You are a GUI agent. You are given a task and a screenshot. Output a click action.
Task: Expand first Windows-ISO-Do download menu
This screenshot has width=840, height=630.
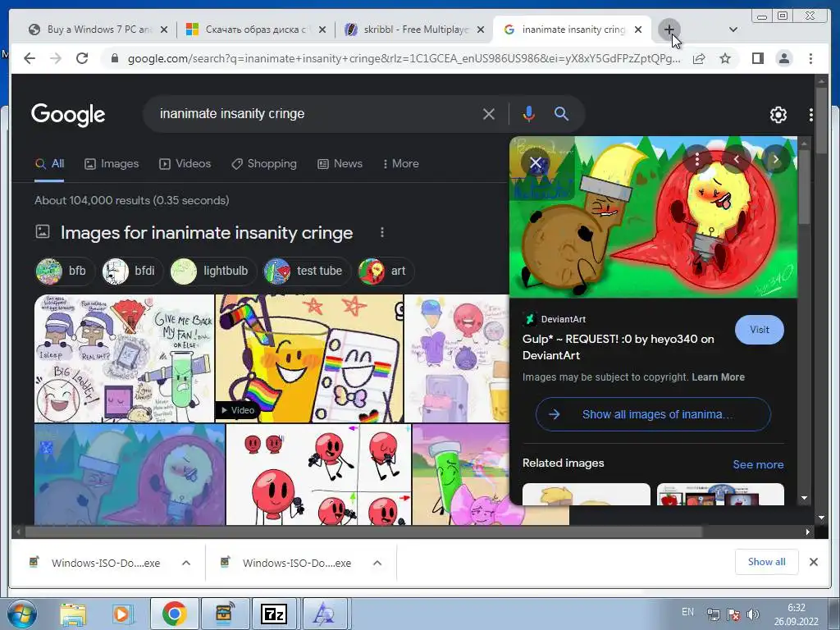[x=186, y=563]
